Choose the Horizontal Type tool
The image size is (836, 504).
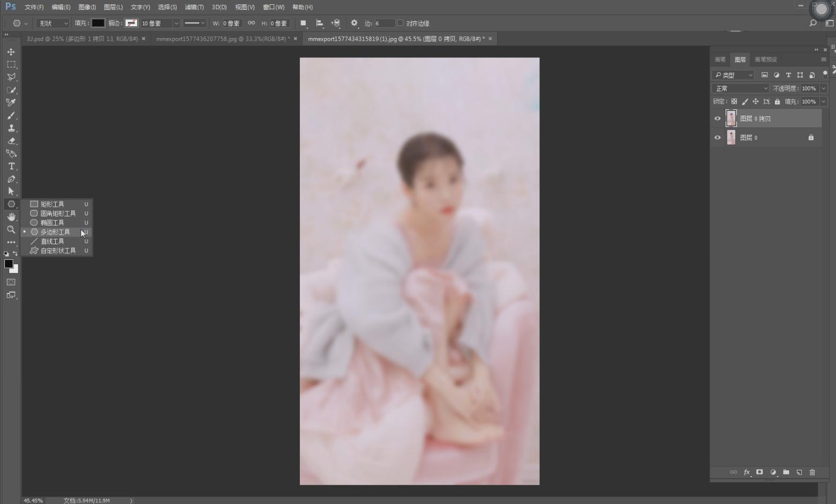coord(11,167)
